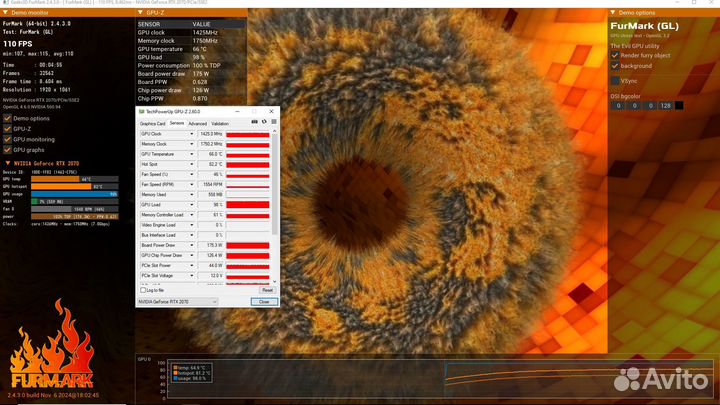This screenshot has height=405, width=720.
Task: Click the first OSI bgcolor red value field
Action: click(x=619, y=106)
